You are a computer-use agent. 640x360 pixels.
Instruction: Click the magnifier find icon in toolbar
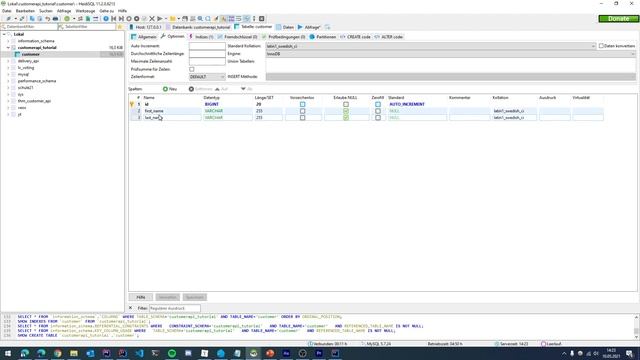tap(200, 19)
